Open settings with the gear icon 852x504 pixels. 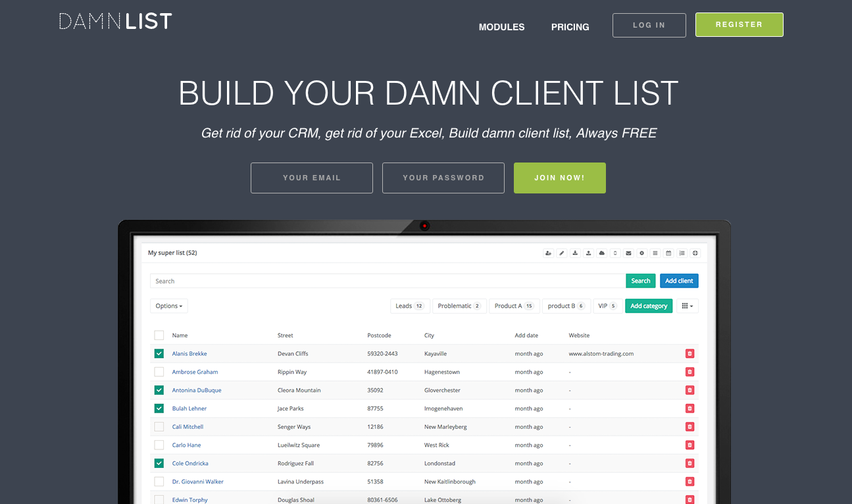click(x=642, y=253)
